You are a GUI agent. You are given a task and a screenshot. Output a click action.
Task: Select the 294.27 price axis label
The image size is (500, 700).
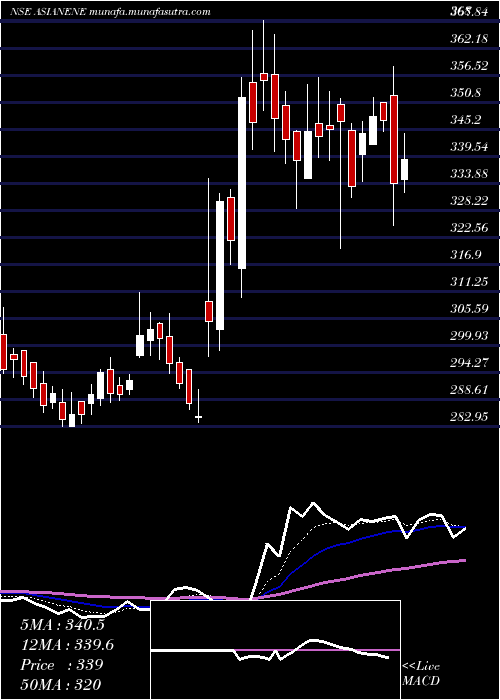coord(469,362)
